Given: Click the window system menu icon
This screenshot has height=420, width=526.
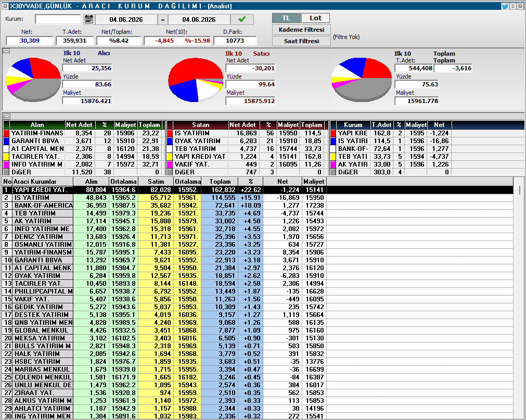Looking at the screenshot, I should (x=5, y=6).
